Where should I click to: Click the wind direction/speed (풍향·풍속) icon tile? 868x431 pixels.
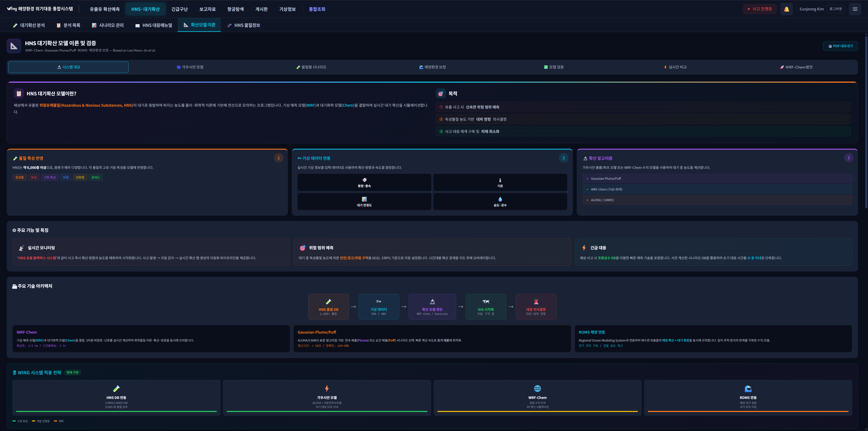364,182
